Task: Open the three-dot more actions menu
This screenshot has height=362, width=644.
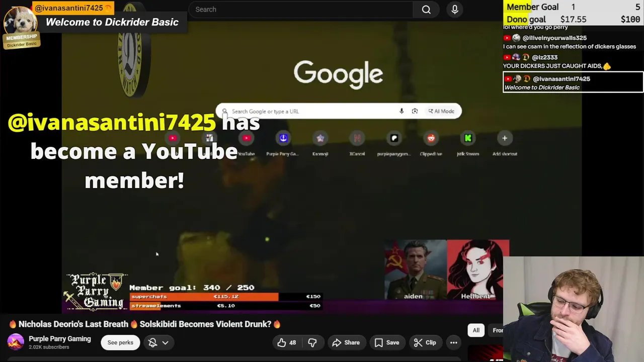Action: tap(453, 342)
